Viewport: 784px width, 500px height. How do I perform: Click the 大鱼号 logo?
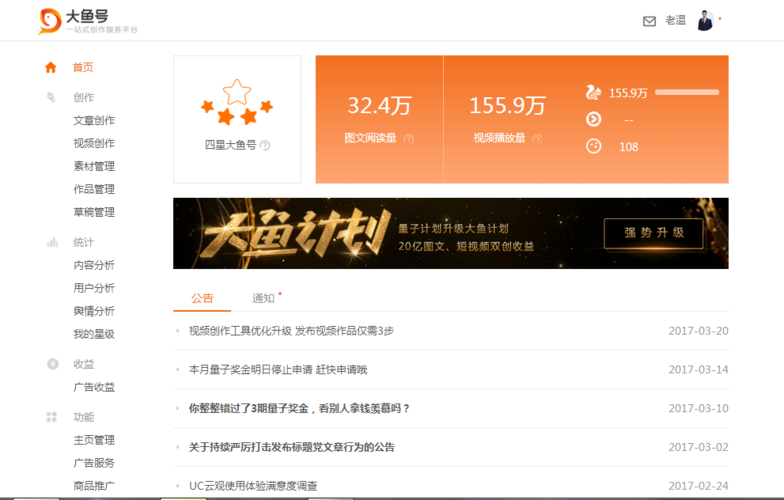(88, 22)
